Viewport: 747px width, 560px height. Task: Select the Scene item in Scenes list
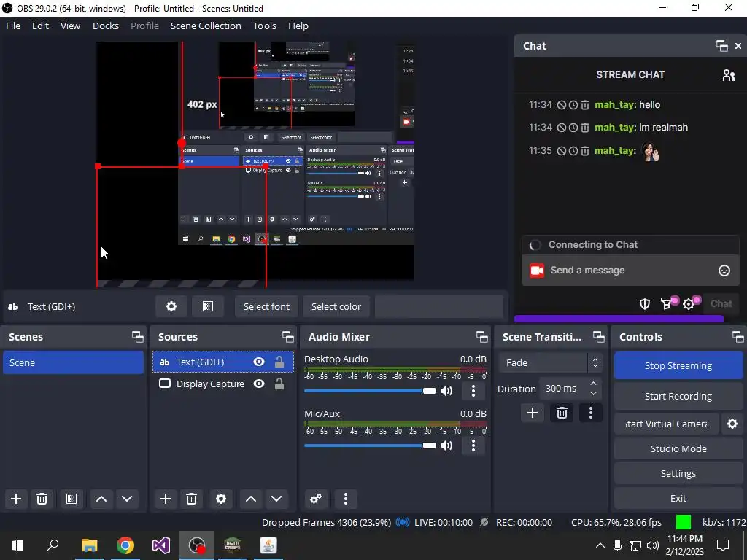(74, 362)
